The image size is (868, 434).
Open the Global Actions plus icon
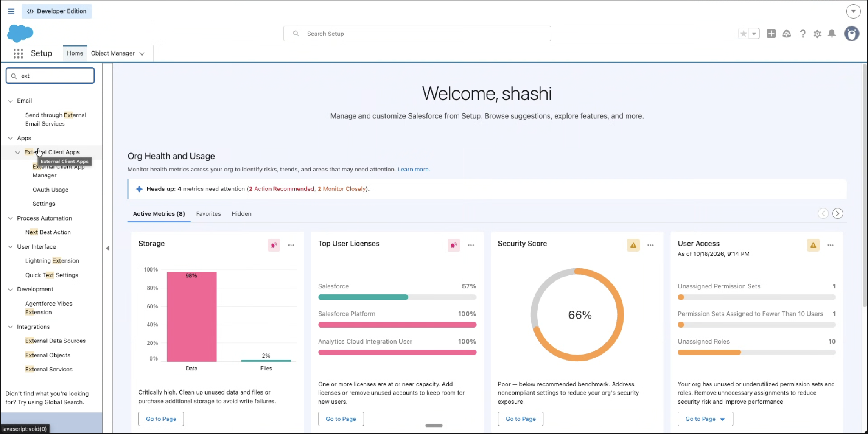click(x=771, y=34)
